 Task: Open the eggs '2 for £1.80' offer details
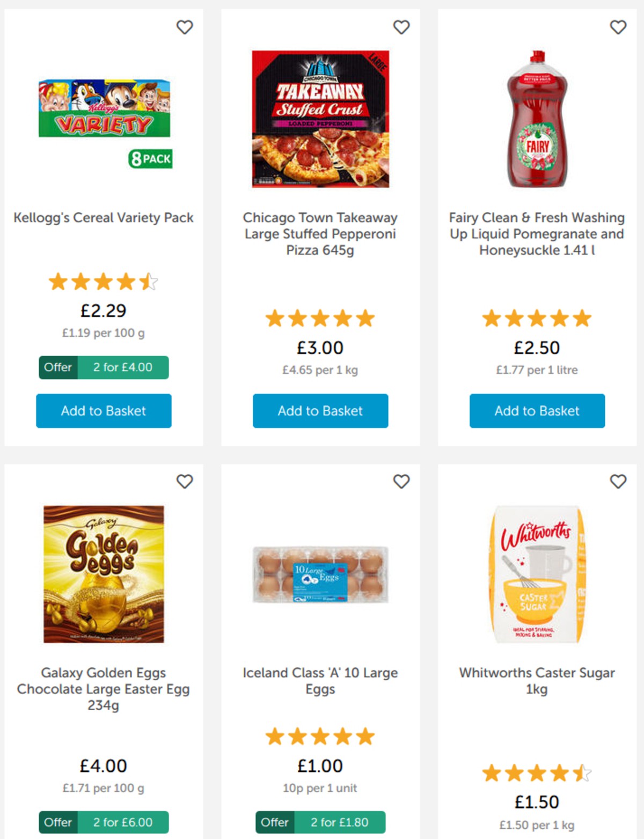point(320,822)
